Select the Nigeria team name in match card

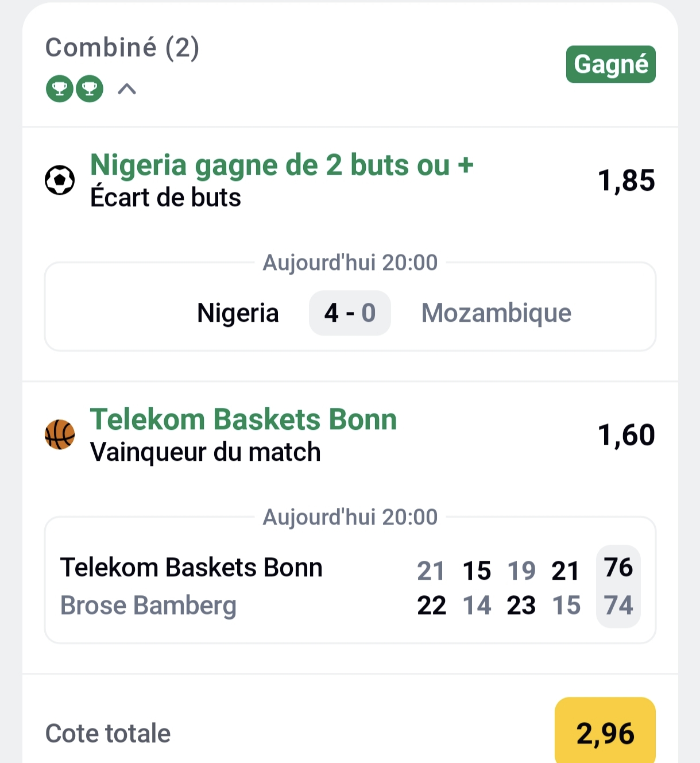pos(238,313)
